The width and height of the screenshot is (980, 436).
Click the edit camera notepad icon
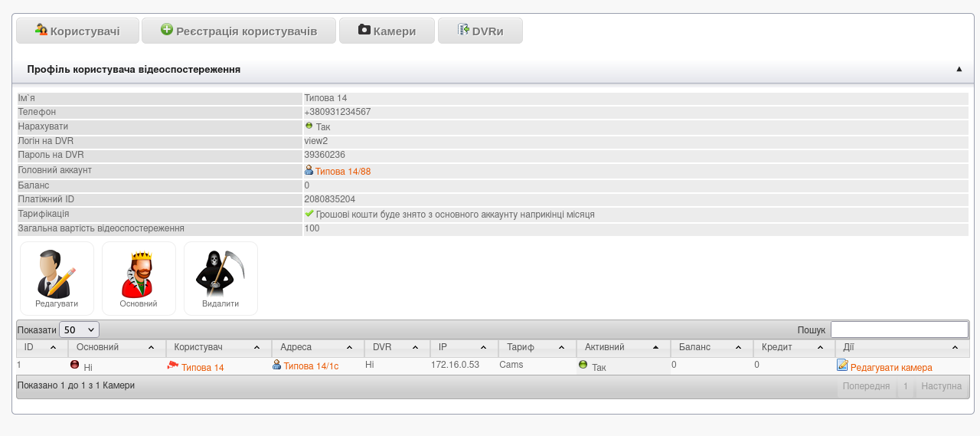tap(842, 366)
